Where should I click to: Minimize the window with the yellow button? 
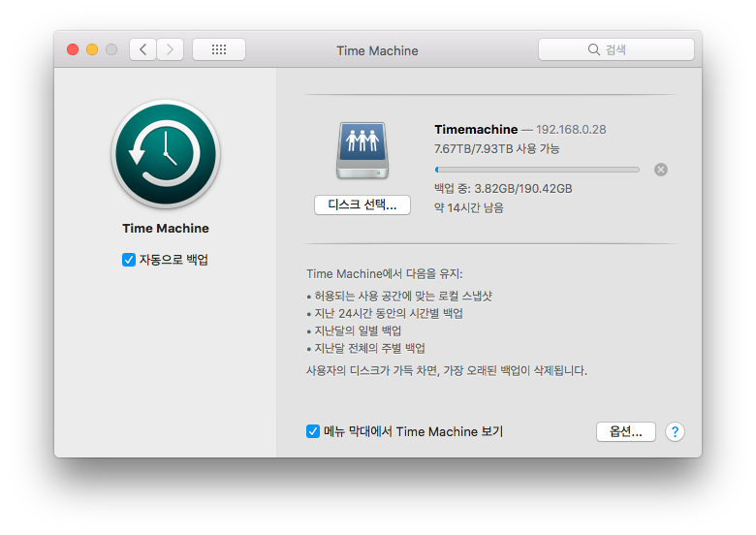[x=92, y=49]
